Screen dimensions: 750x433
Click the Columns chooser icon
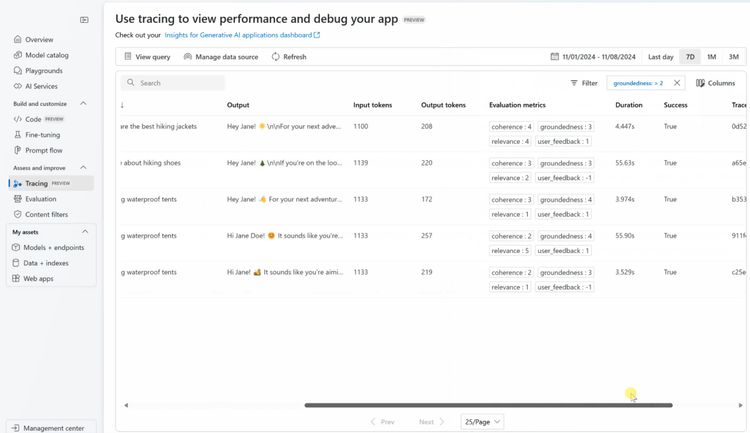point(700,83)
